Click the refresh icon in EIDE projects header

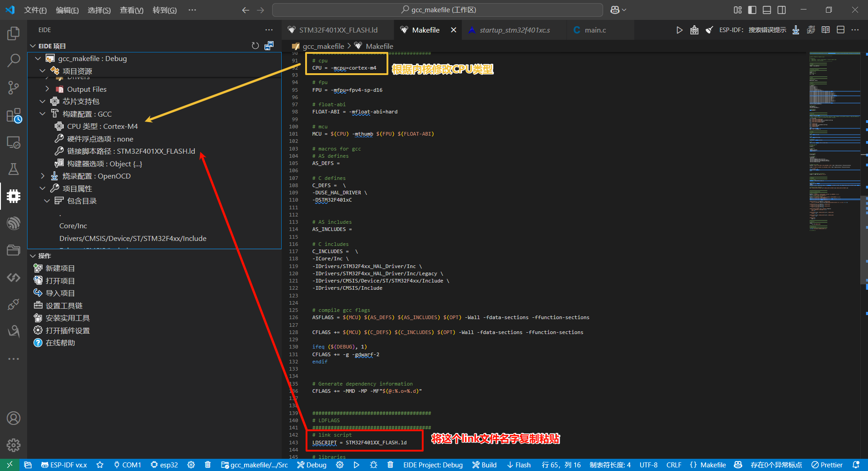[255, 46]
